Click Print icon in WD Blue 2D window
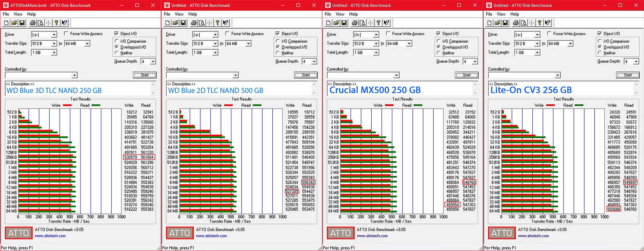 point(194,23)
